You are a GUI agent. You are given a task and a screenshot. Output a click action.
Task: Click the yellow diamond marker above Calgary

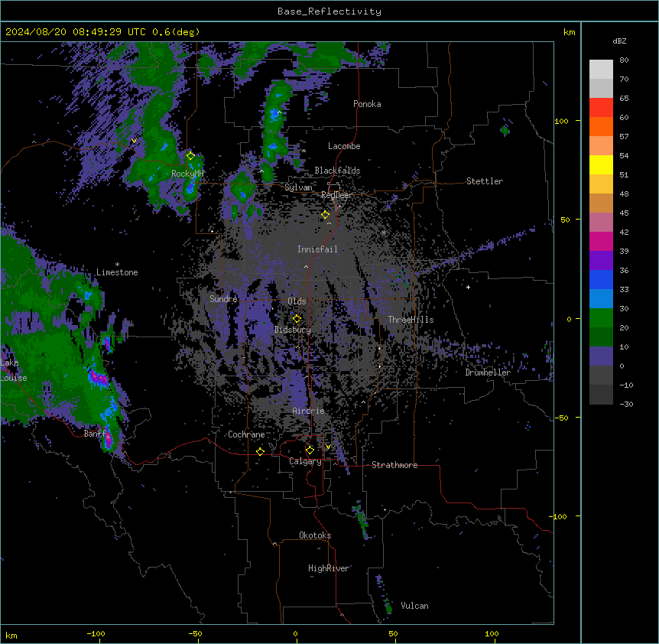pos(310,450)
